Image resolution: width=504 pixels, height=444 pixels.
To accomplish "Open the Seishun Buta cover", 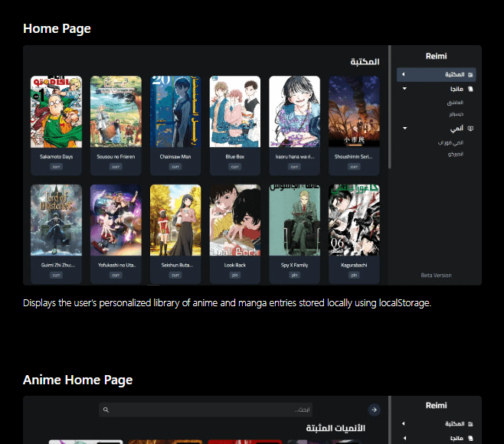I will [x=175, y=220].
